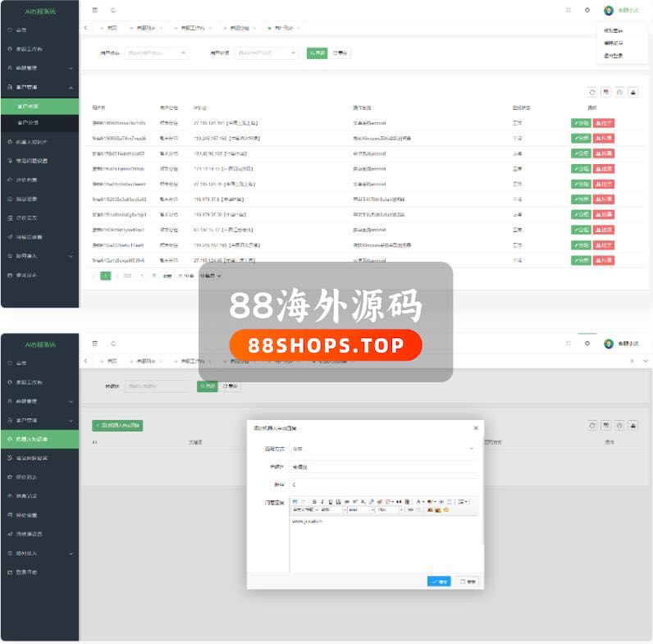Click the undo icon in the reply editor
The height and width of the screenshot is (644, 653).
point(295,501)
